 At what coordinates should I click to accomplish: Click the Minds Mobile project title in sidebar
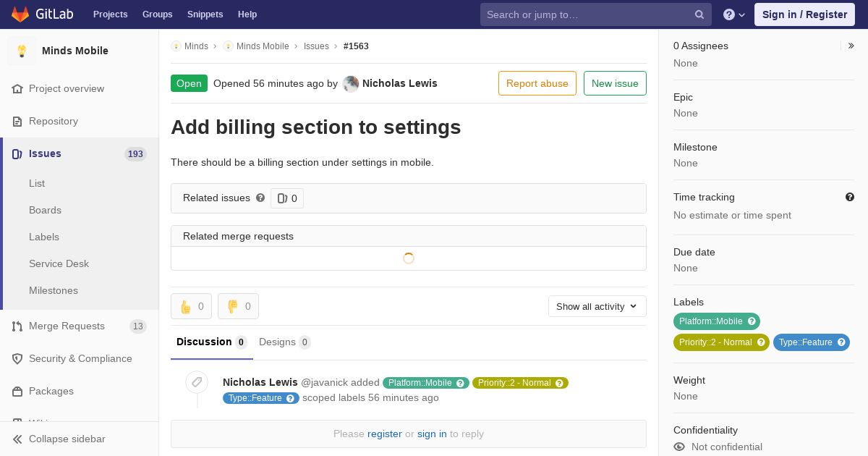pyautogui.click(x=75, y=51)
